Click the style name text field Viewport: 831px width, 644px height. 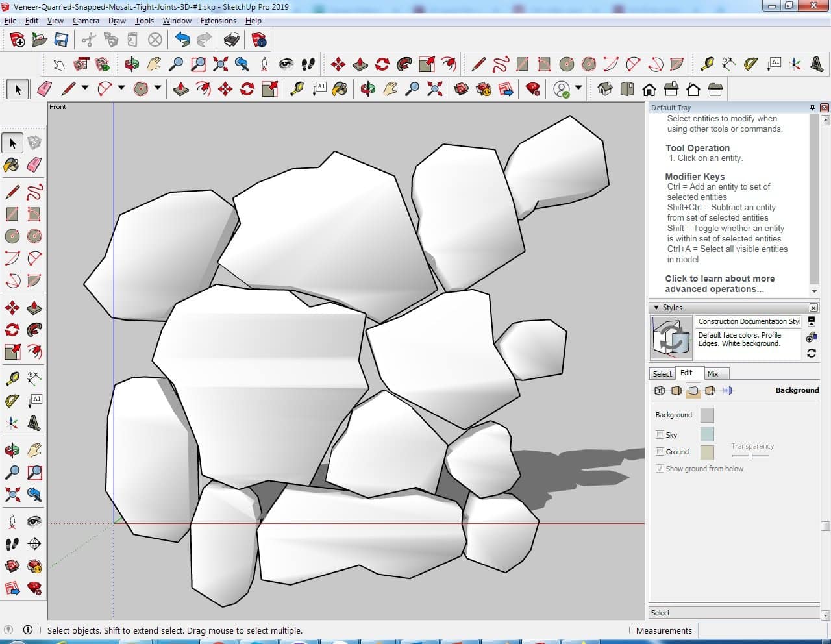click(748, 321)
